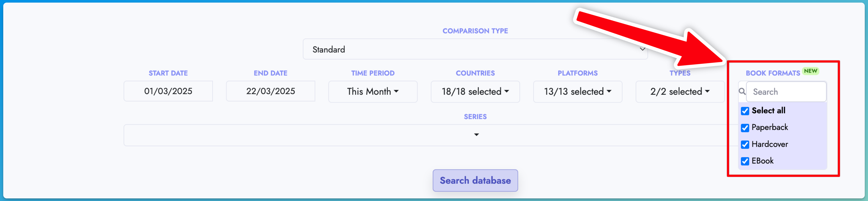Open the Countries 18/18 selected dropdown
The height and width of the screenshot is (201, 868).
point(475,91)
